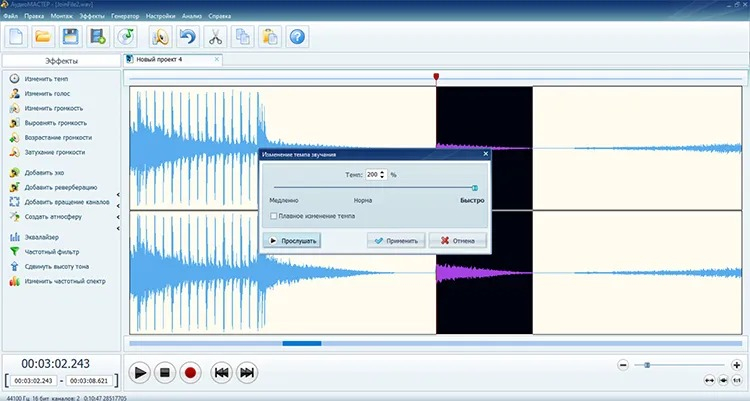Cut selection with the scissors icon
This screenshot has width=750, height=401.
(215, 37)
